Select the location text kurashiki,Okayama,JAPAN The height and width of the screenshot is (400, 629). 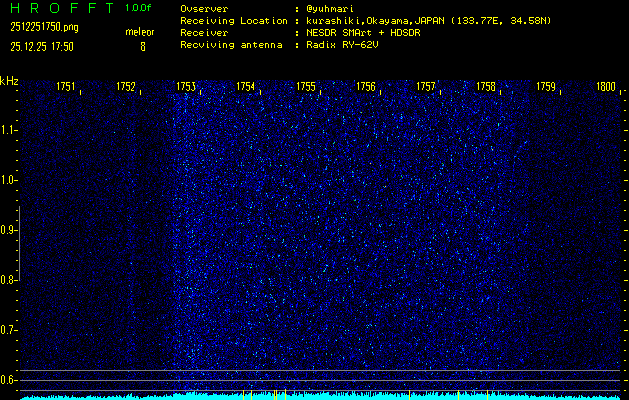click(x=375, y=21)
